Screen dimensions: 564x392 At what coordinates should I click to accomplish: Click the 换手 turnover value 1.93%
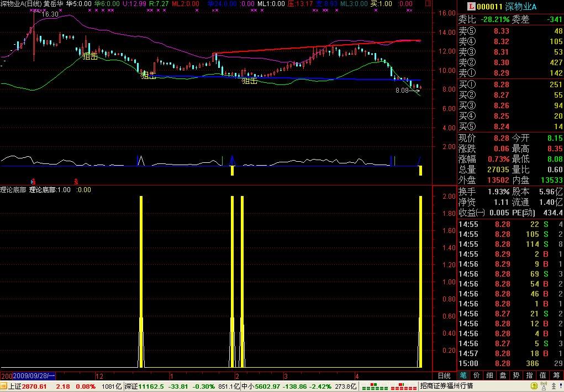(x=498, y=192)
